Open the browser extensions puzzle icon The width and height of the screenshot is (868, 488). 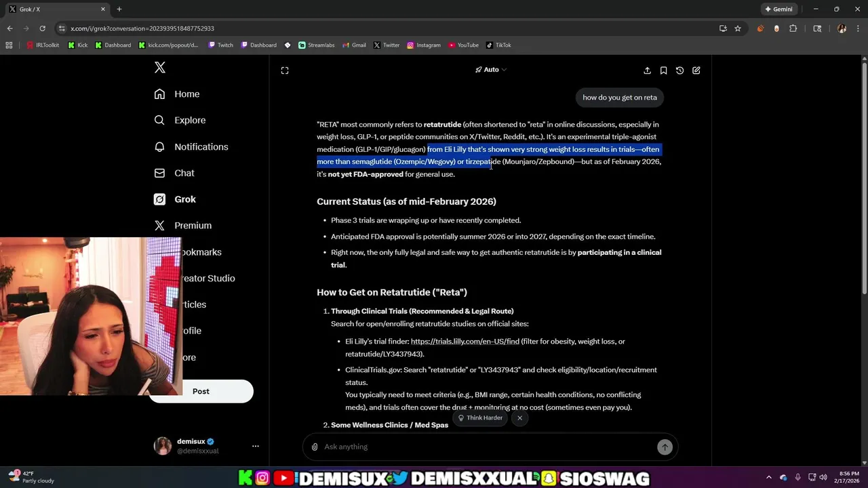click(793, 28)
